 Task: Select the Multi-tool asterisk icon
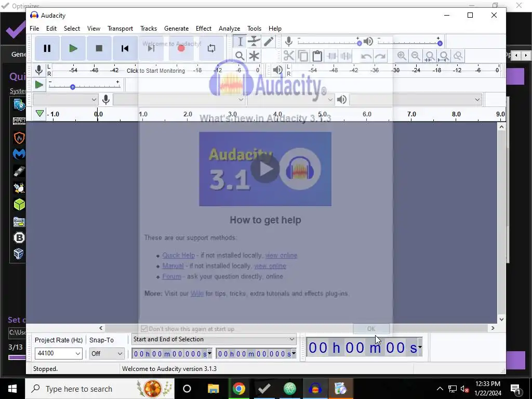pyautogui.click(x=254, y=56)
